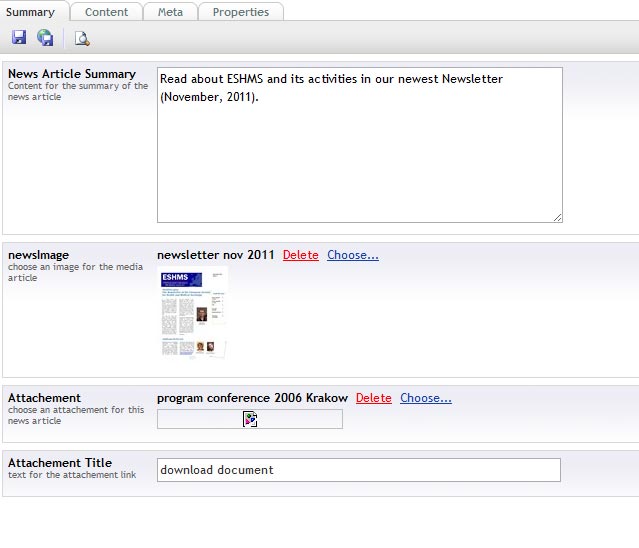Screen dimensions: 639x548
Task: Click the 'program conference 2006 Krakow' attachment name
Action: click(x=252, y=398)
